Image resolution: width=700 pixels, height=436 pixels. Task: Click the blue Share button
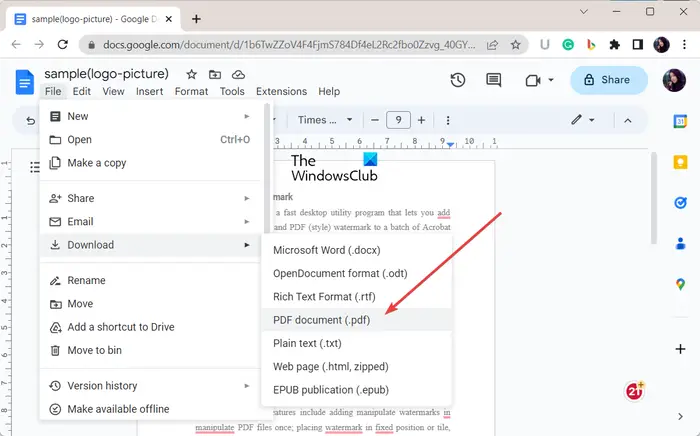click(x=608, y=80)
